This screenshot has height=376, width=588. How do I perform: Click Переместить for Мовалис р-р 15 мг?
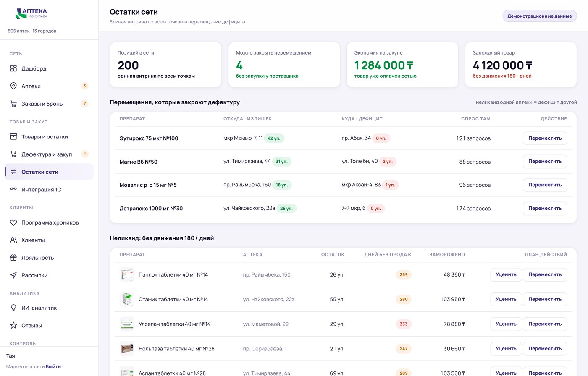click(x=545, y=185)
